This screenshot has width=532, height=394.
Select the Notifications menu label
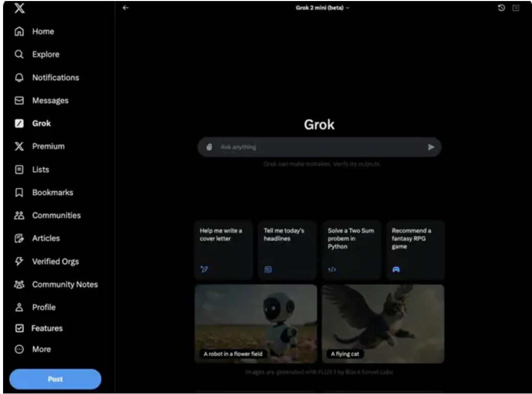coord(56,77)
